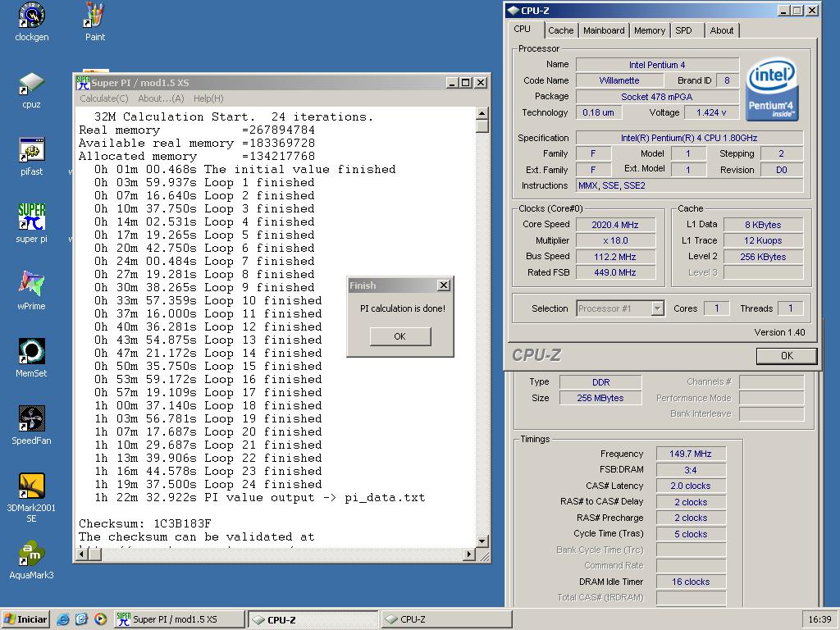Open the cpuz desktop icon

32,90
